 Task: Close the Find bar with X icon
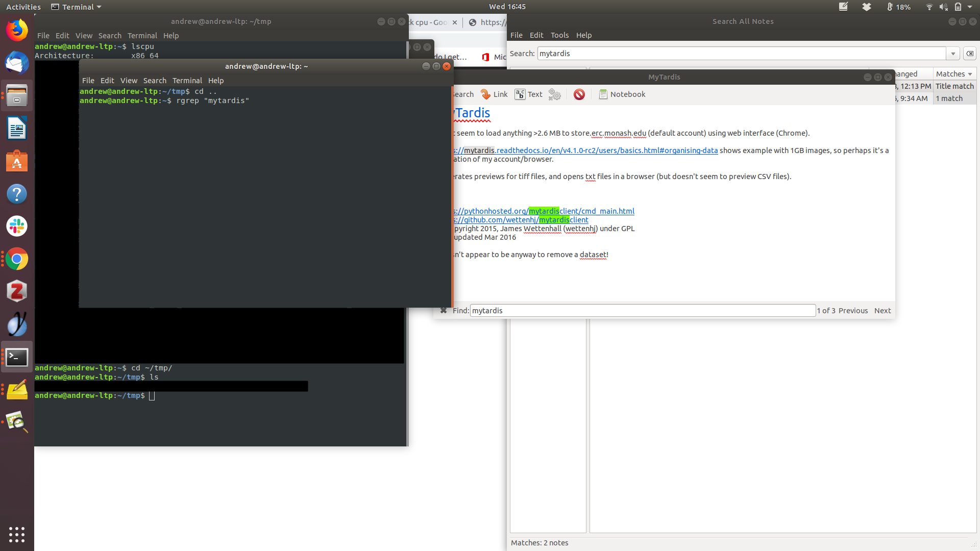coord(444,311)
